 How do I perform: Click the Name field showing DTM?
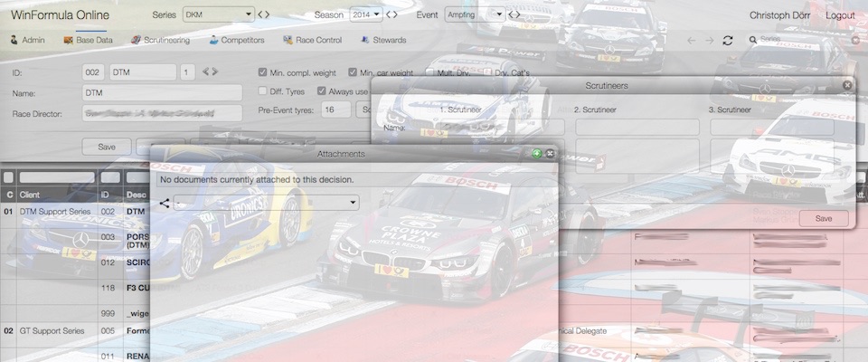[162, 92]
